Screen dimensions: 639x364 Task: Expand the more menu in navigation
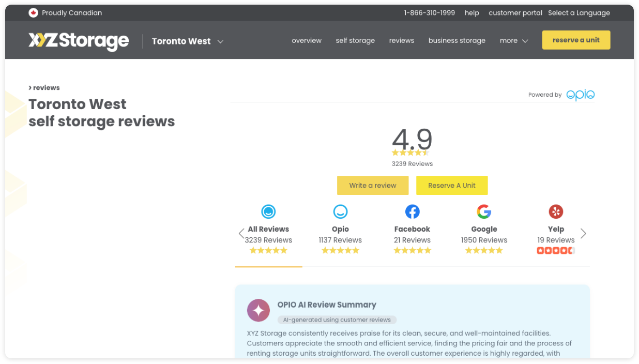point(513,41)
